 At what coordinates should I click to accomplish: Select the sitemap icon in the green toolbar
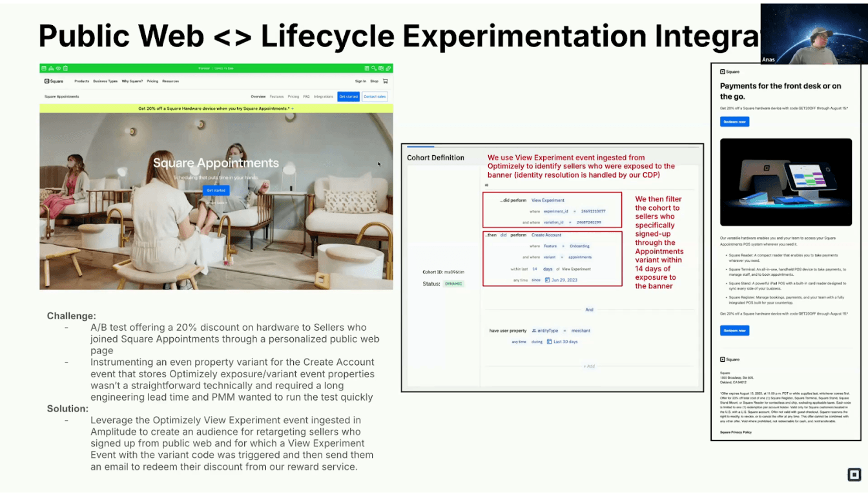point(50,68)
